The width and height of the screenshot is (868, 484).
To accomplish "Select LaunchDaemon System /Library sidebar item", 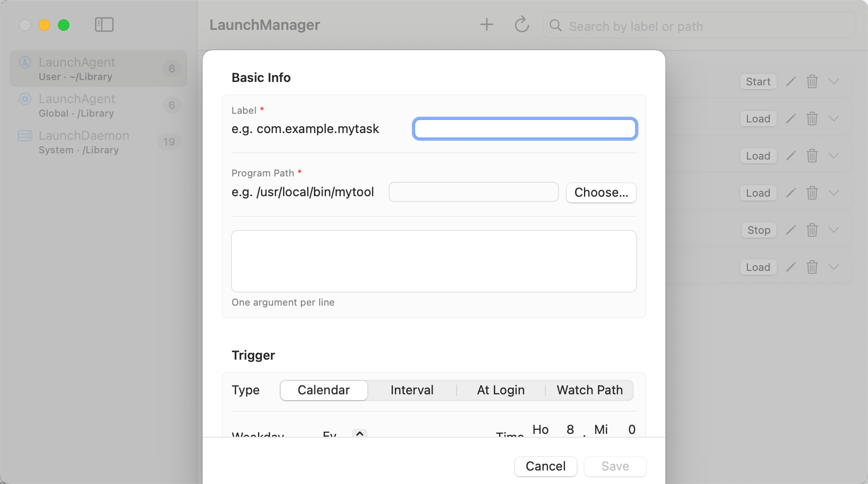I will (98, 142).
